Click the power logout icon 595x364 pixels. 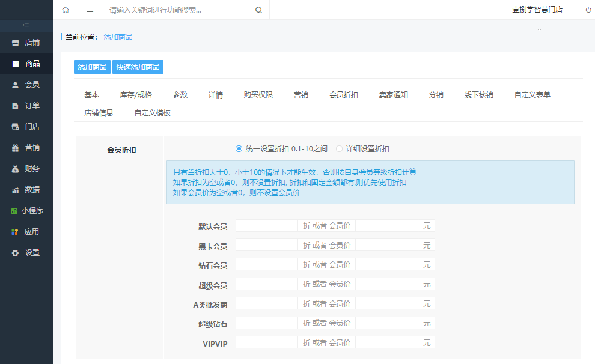click(x=588, y=10)
